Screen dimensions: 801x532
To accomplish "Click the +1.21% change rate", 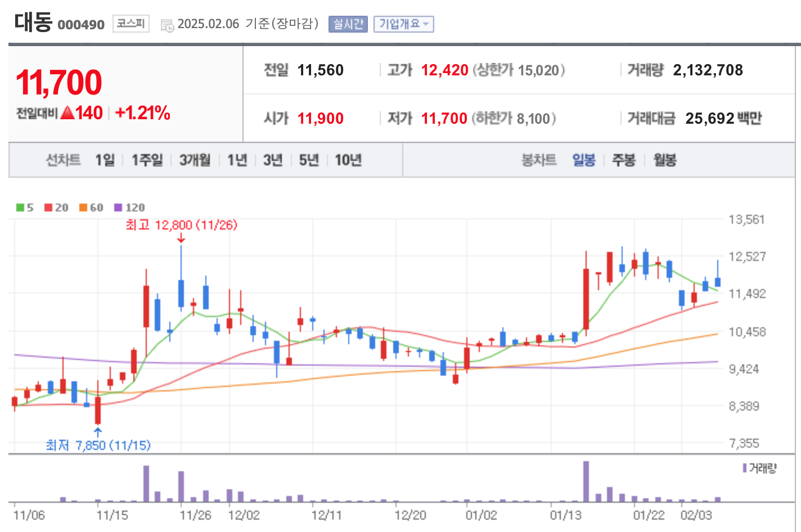I will (x=142, y=113).
